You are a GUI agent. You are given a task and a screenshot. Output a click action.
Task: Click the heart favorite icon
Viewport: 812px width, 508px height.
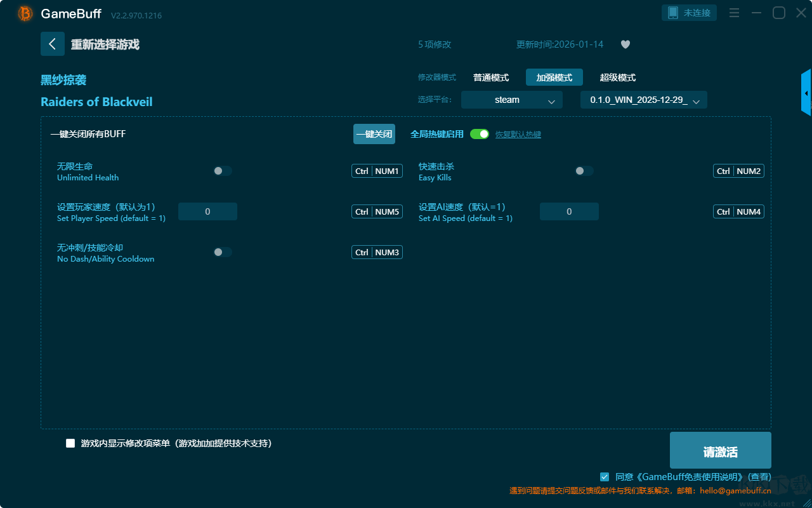(625, 44)
